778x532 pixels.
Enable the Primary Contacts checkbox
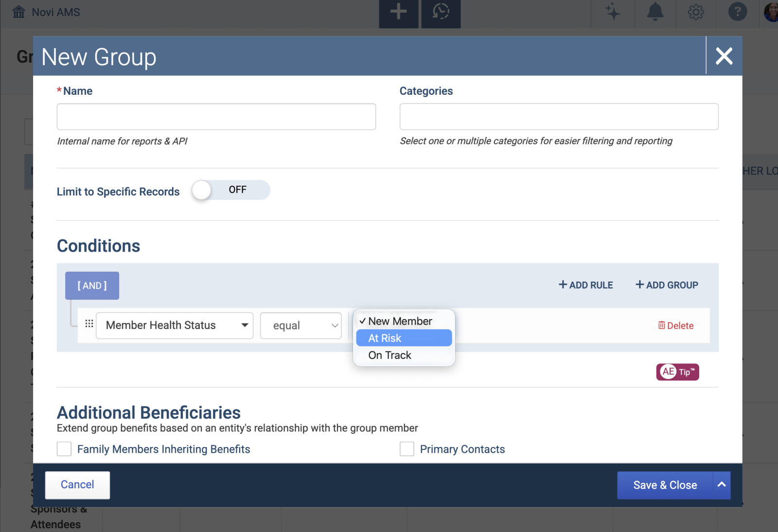pos(407,449)
